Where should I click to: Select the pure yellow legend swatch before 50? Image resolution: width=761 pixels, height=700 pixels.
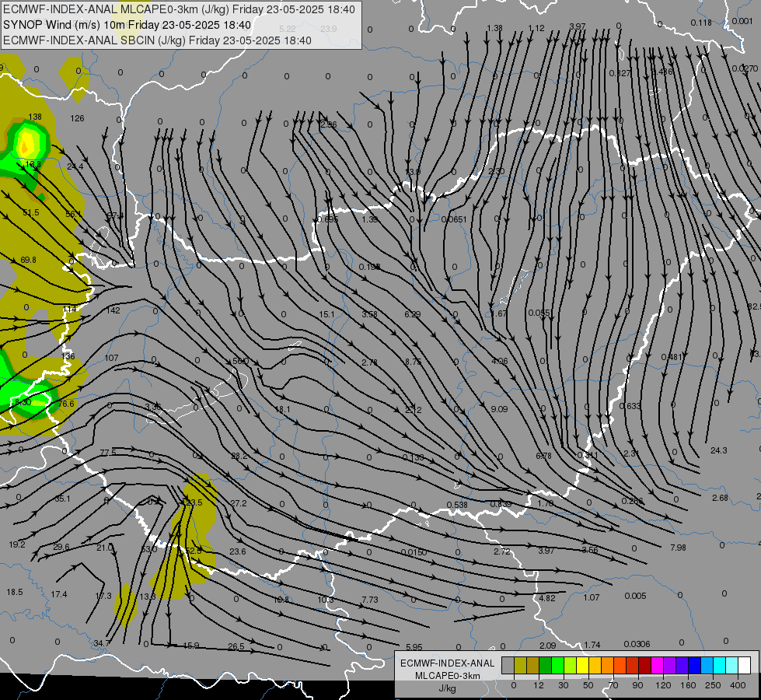click(x=582, y=666)
